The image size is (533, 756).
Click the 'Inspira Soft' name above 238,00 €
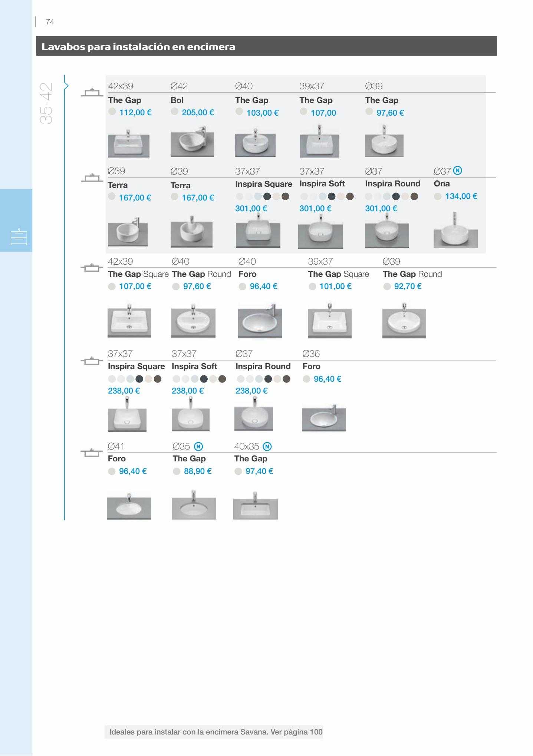[194, 366]
